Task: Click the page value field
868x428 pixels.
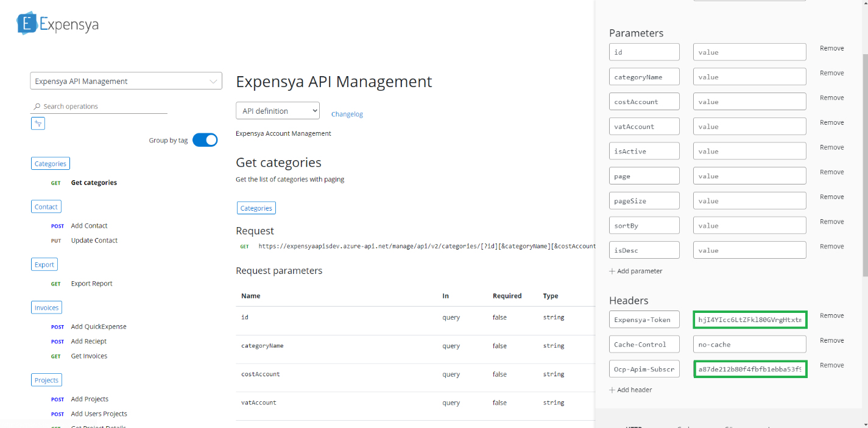Action: point(750,176)
